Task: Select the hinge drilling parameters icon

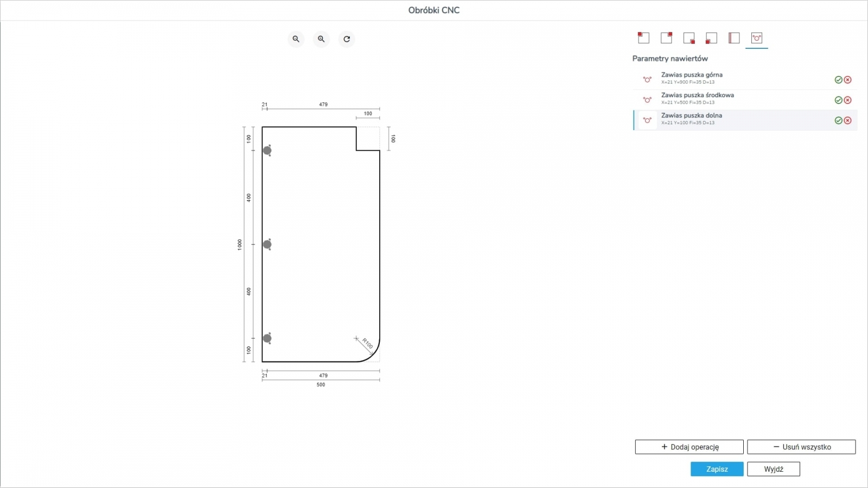Action: (756, 38)
